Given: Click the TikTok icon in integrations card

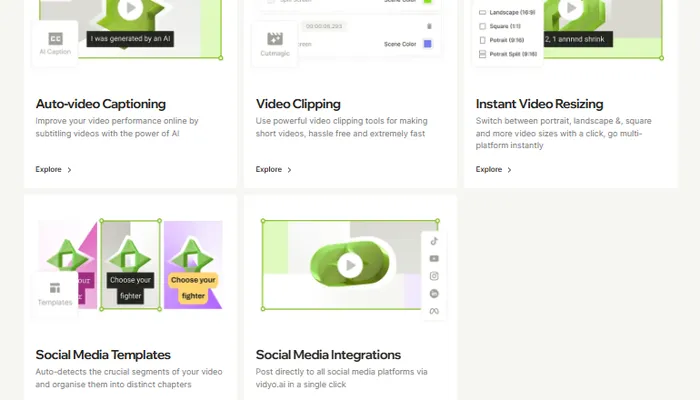Looking at the screenshot, I should (x=434, y=240).
